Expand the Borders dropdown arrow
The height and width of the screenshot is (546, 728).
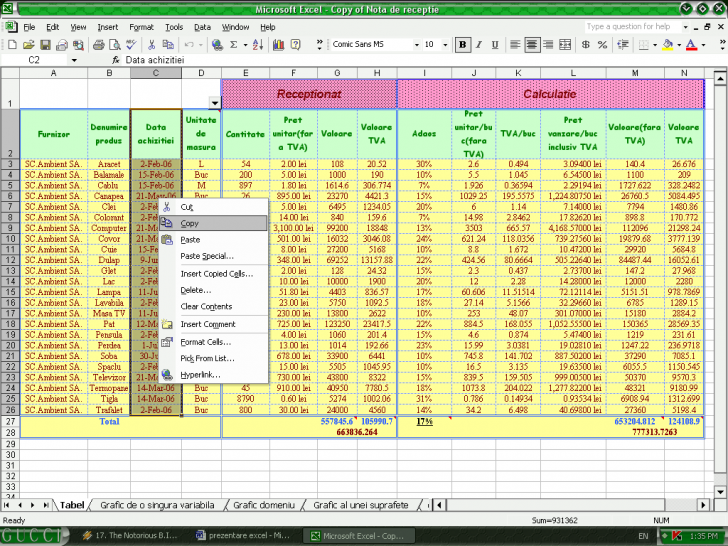[x=655, y=45]
